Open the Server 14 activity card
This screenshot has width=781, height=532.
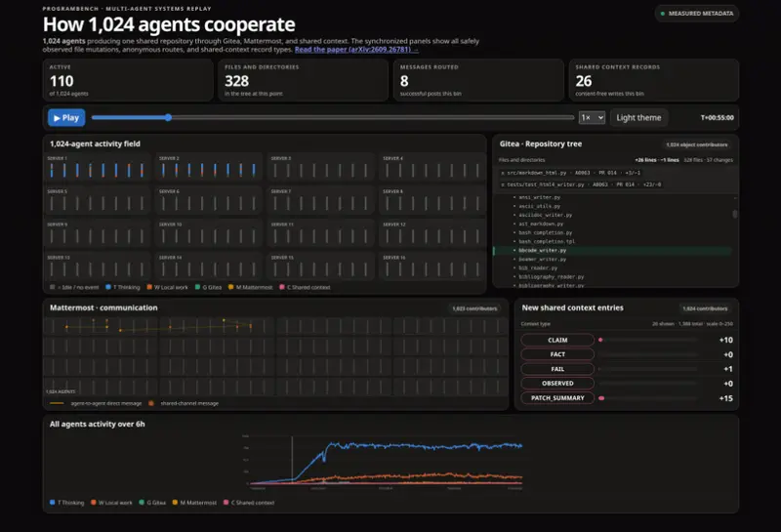click(209, 266)
